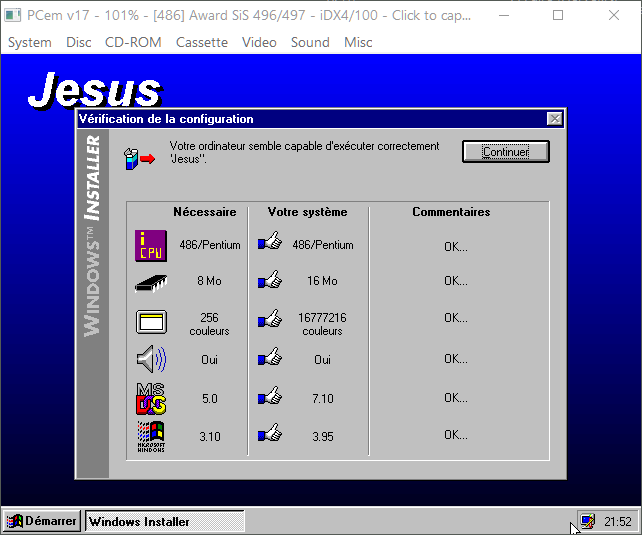
Task: Select Windows Installer taskbar button
Action: 164,521
